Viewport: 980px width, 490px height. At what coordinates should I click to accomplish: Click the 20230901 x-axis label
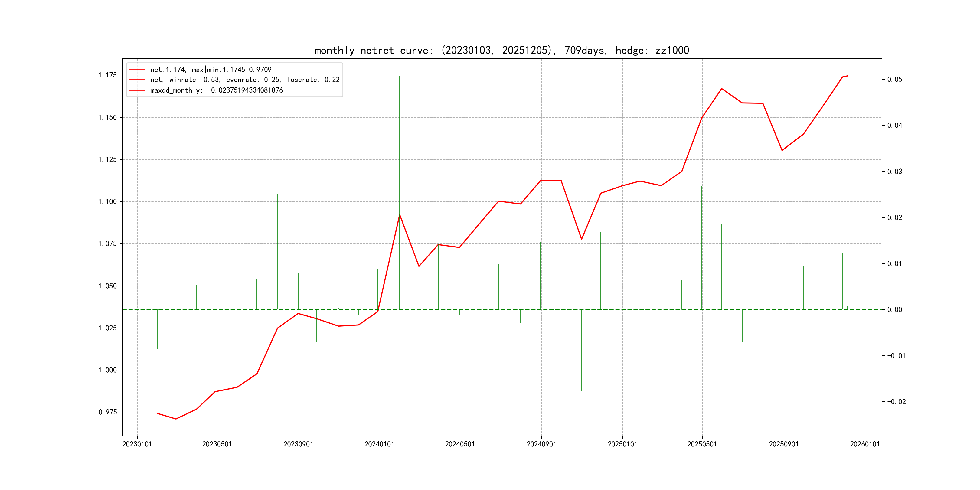(298, 444)
